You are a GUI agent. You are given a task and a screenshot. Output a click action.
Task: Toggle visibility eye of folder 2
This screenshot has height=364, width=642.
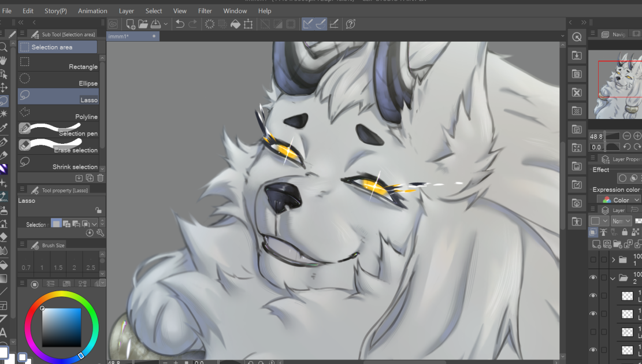[x=593, y=277]
